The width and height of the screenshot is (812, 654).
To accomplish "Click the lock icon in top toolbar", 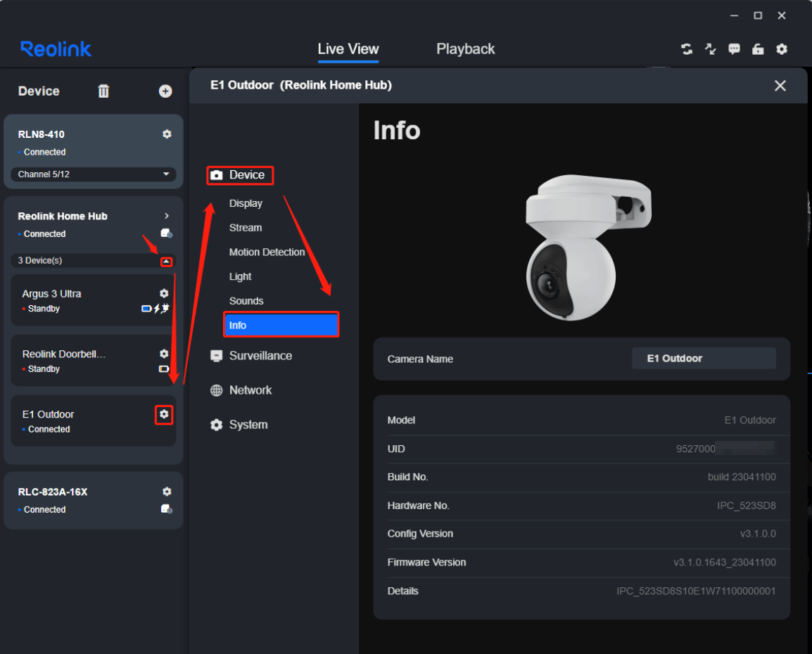I will 758,49.
